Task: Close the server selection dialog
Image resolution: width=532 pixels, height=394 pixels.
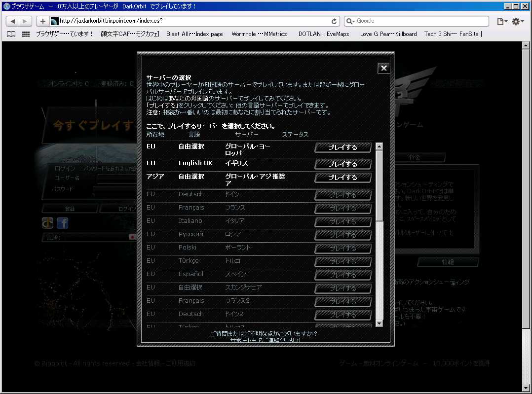Action: (384, 68)
